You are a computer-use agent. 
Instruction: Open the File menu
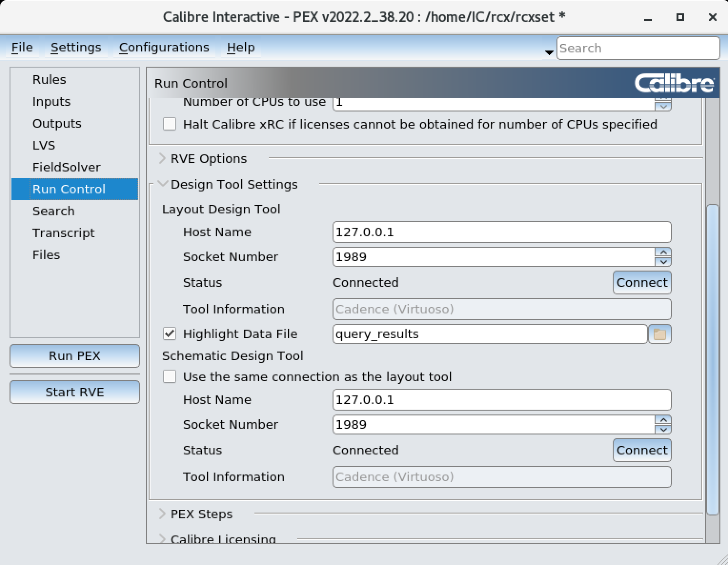click(x=22, y=47)
